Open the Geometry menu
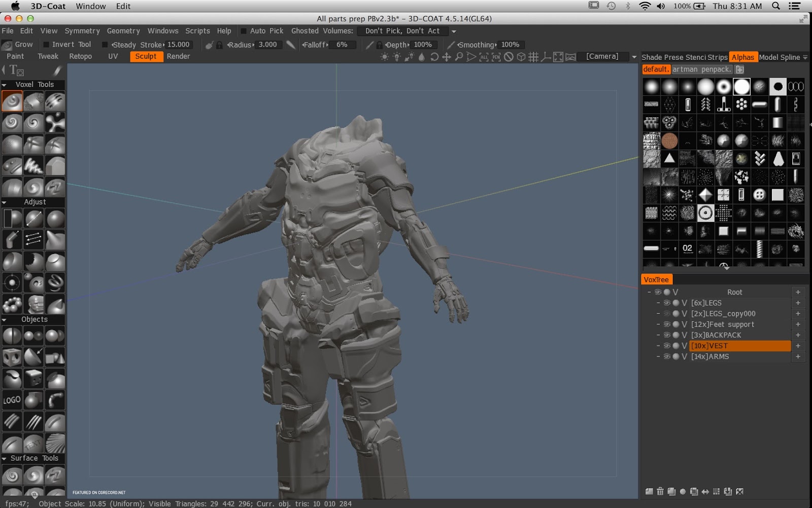This screenshot has width=812, height=508. click(123, 31)
